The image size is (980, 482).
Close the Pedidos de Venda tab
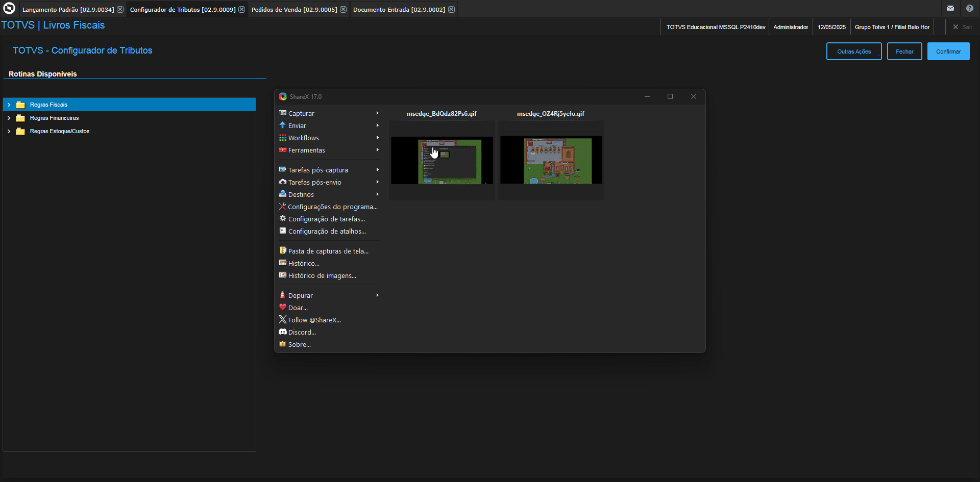coord(343,10)
